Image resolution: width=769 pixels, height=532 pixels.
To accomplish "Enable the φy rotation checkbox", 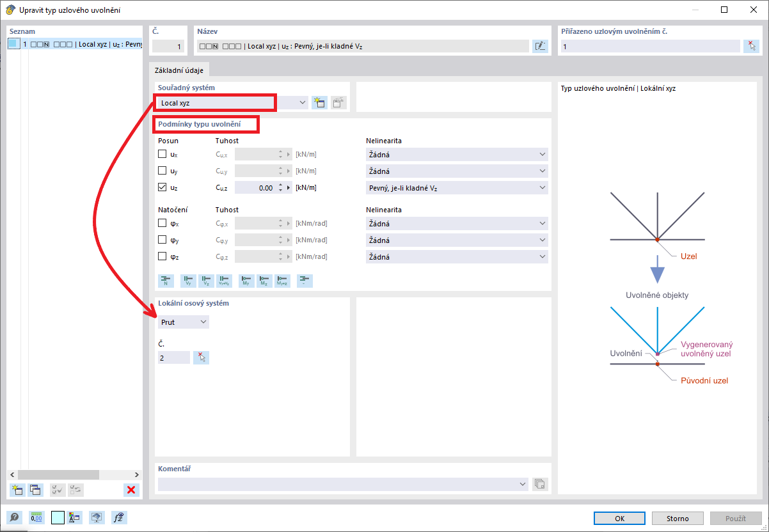I will pos(163,240).
